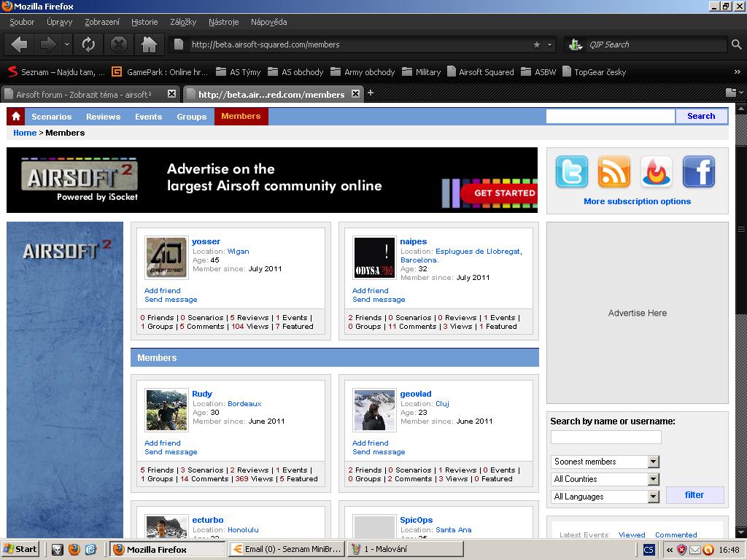This screenshot has height=560, width=747.
Task: Open Rudy's profile photo thumbnail
Action: [166, 410]
